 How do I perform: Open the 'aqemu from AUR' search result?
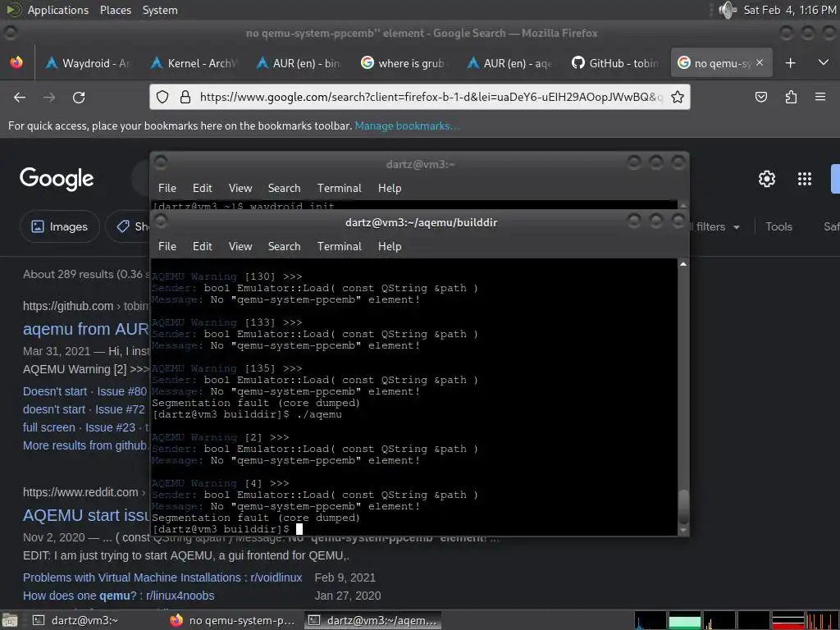click(x=85, y=329)
